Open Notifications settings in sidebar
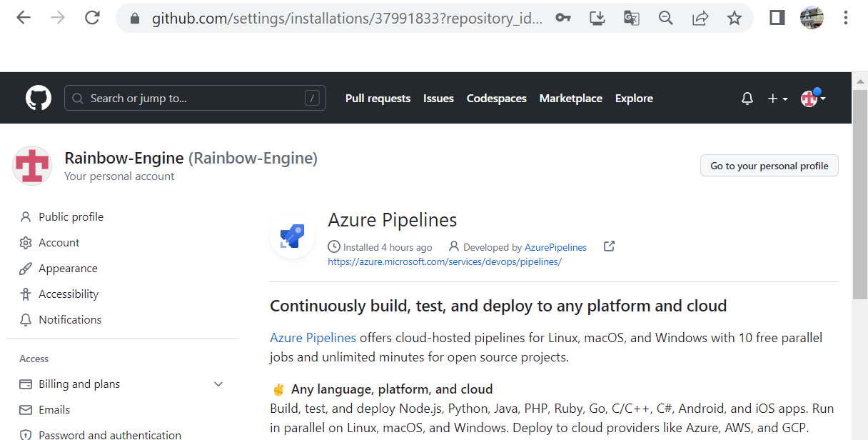 (70, 320)
